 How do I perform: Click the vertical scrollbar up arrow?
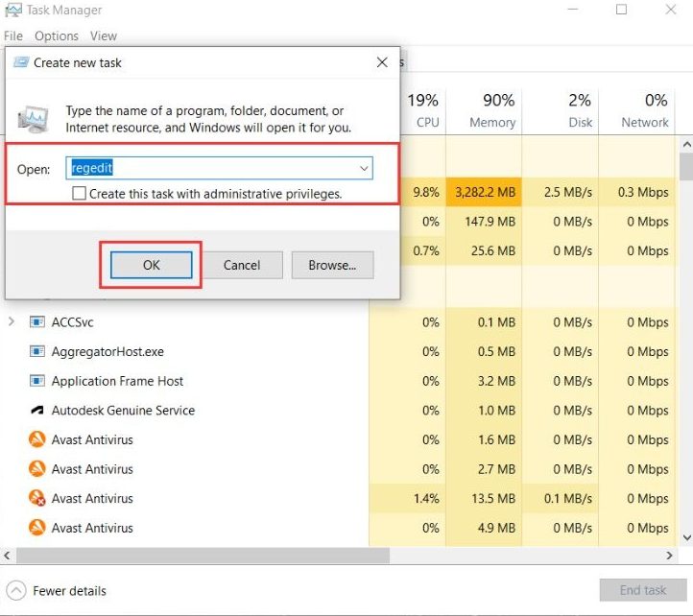point(687,145)
